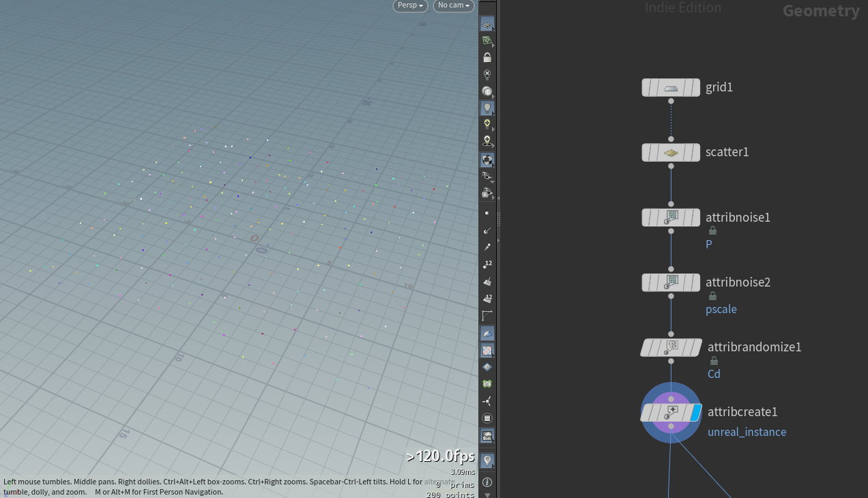Toggle the checkered sphere materials display icon
868x498 pixels.
tap(487, 160)
